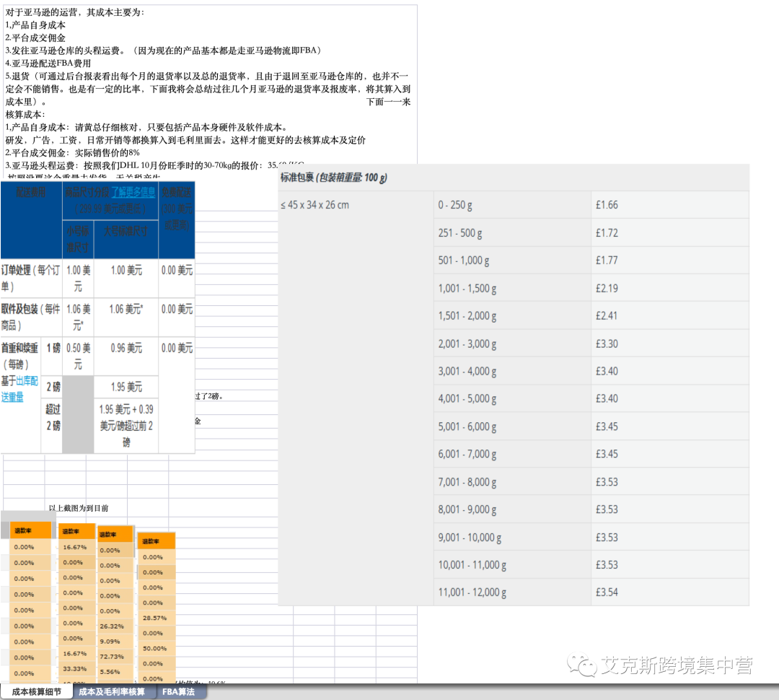Screen dimensions: 779x700
Task: Select the 0.50 美元 small-size cell
Action: [78, 356]
